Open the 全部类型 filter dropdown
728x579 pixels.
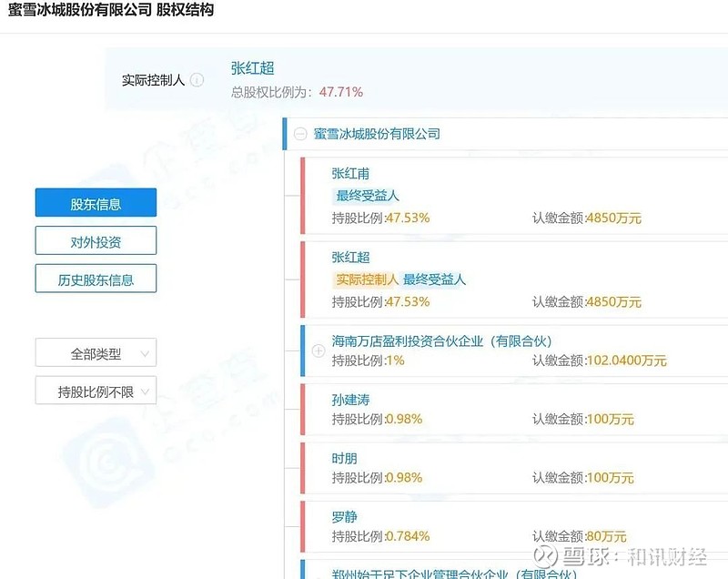point(95,352)
